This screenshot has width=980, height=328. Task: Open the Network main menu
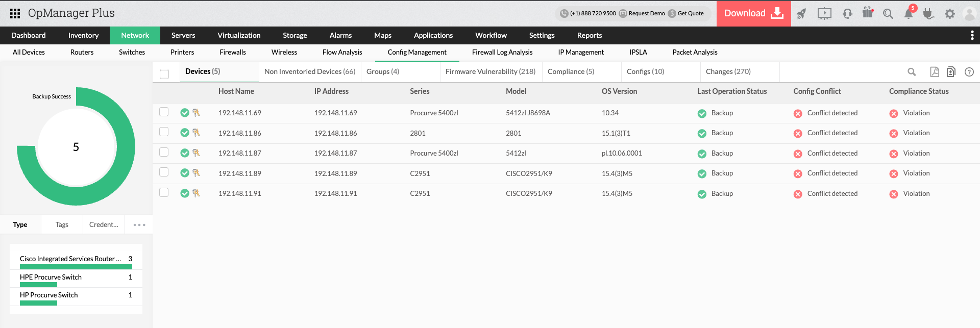point(135,35)
